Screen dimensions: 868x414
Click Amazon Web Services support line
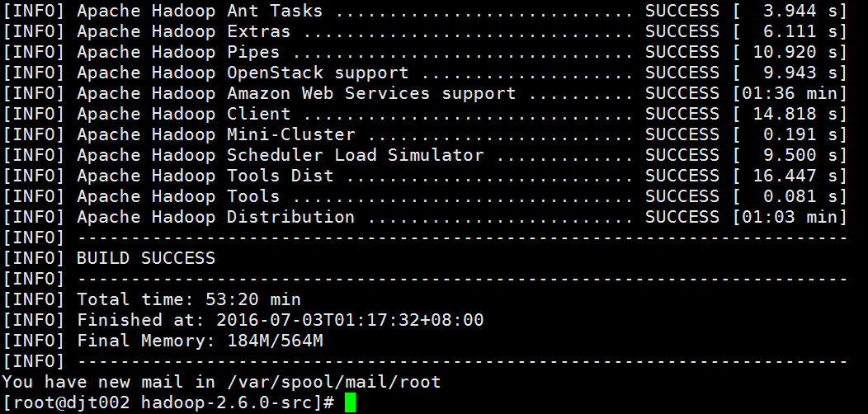tap(425, 93)
